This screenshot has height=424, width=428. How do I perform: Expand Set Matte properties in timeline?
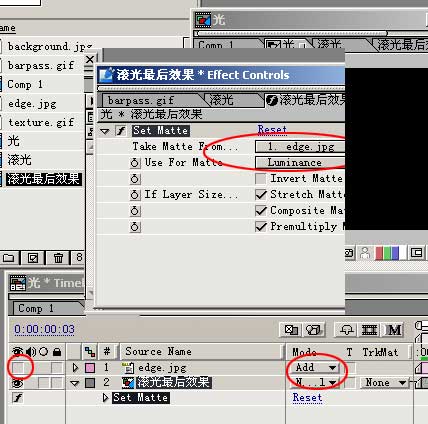point(106,398)
